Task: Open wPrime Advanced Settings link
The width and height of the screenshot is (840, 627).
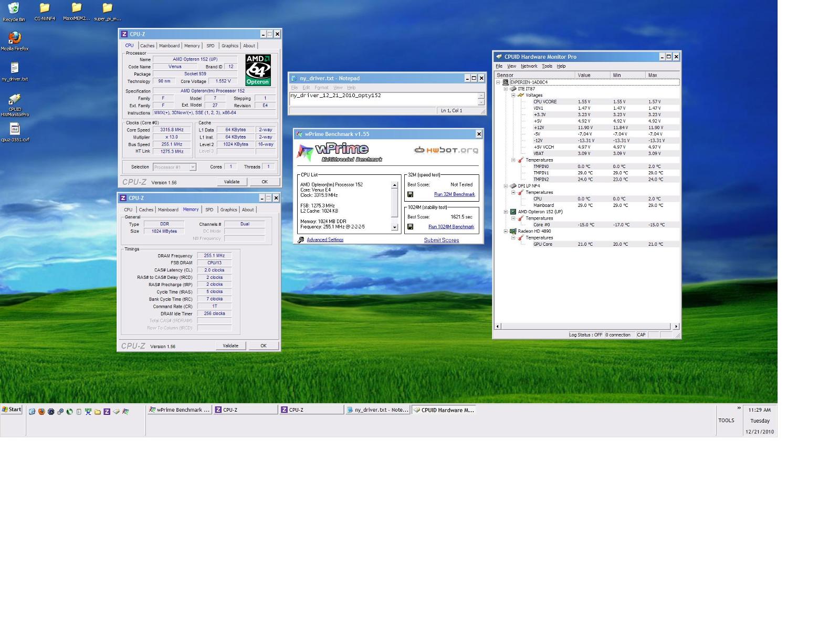Action: 325,240
